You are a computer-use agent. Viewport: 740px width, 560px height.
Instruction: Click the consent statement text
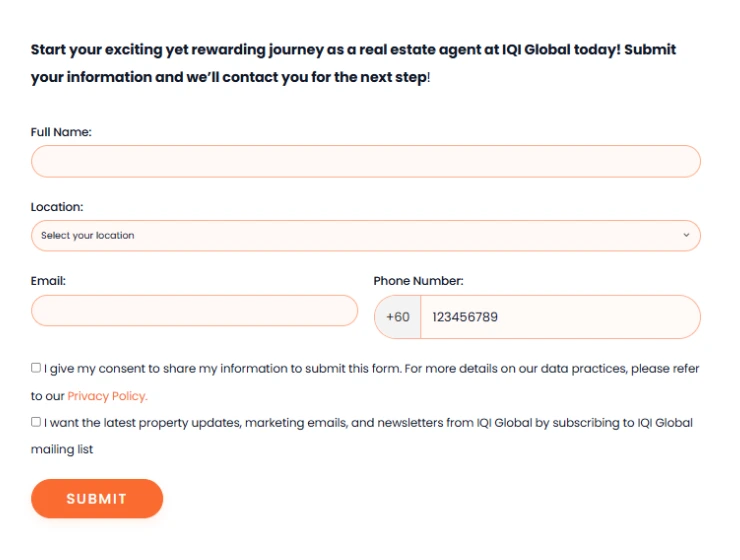coord(370,369)
